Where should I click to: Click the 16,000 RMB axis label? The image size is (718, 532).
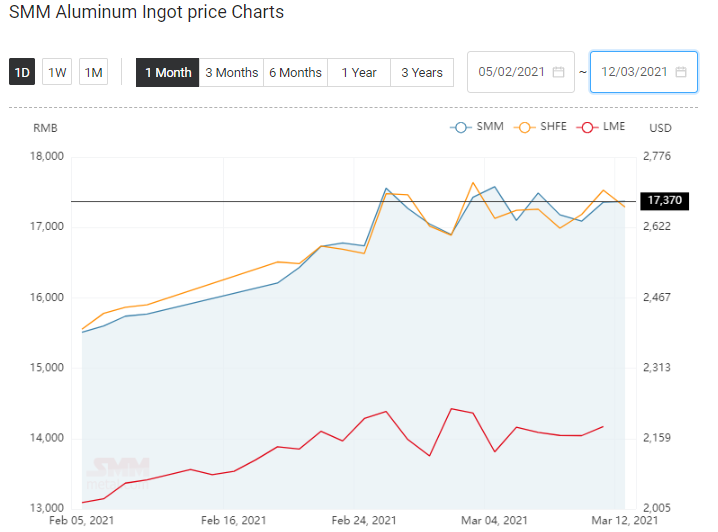(x=47, y=297)
